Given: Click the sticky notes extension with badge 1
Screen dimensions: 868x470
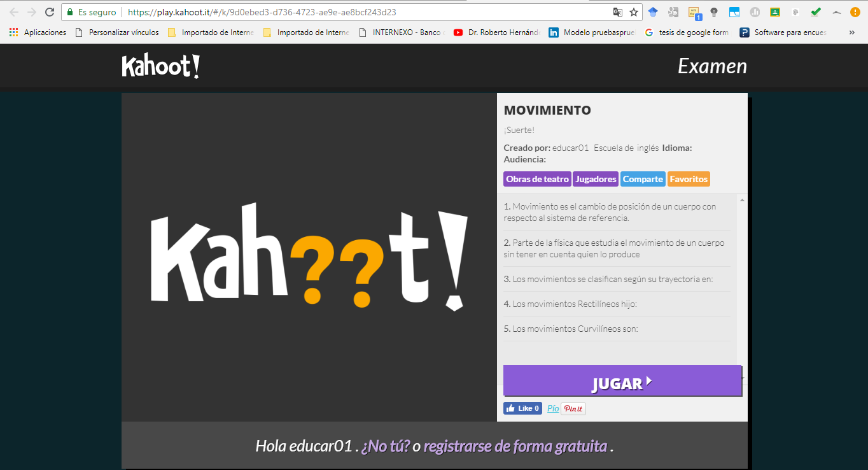Looking at the screenshot, I should point(694,12).
